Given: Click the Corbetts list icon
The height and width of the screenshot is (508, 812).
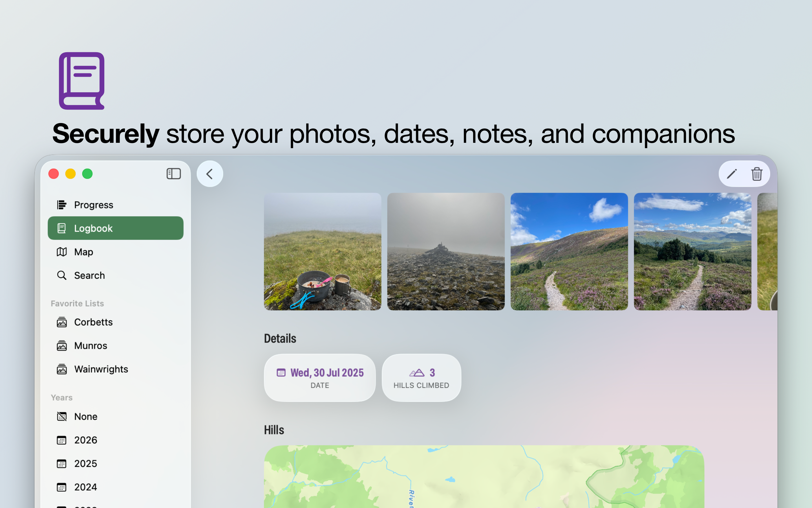Looking at the screenshot, I should (62, 322).
